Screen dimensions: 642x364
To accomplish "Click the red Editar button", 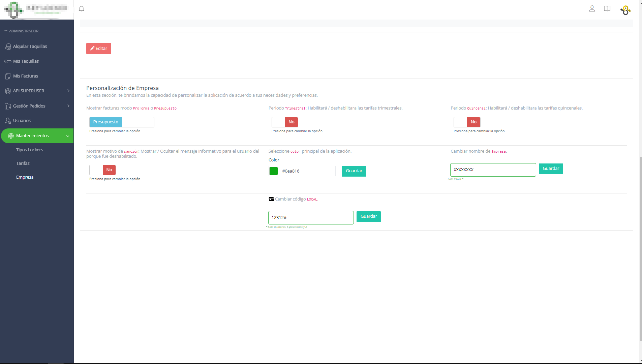I will click(99, 49).
